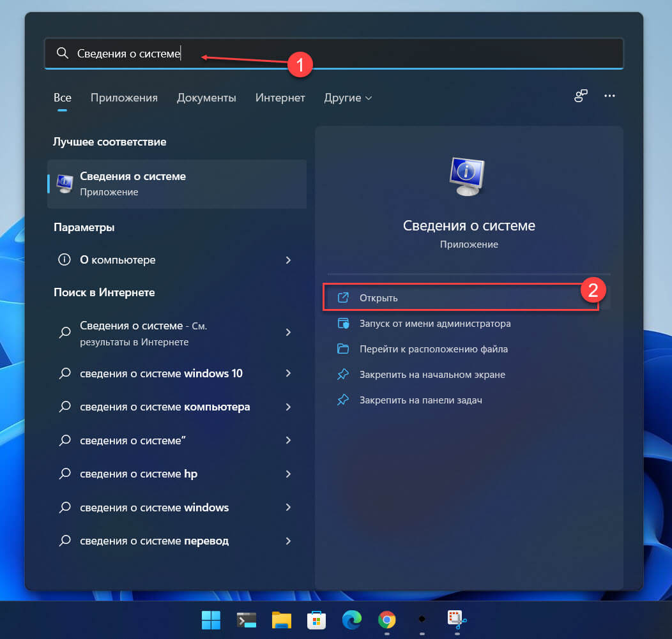Click the pin icon beside 'Закрепить на начальном экране'
The width and height of the screenshot is (672, 639).
pos(343,375)
